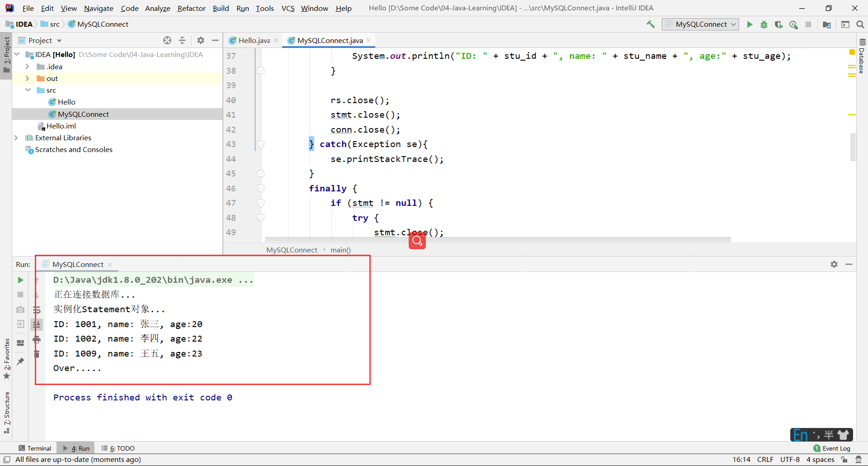Toggle soft-wrap in console output
Viewport: 868px width, 466px height.
tap(37, 309)
